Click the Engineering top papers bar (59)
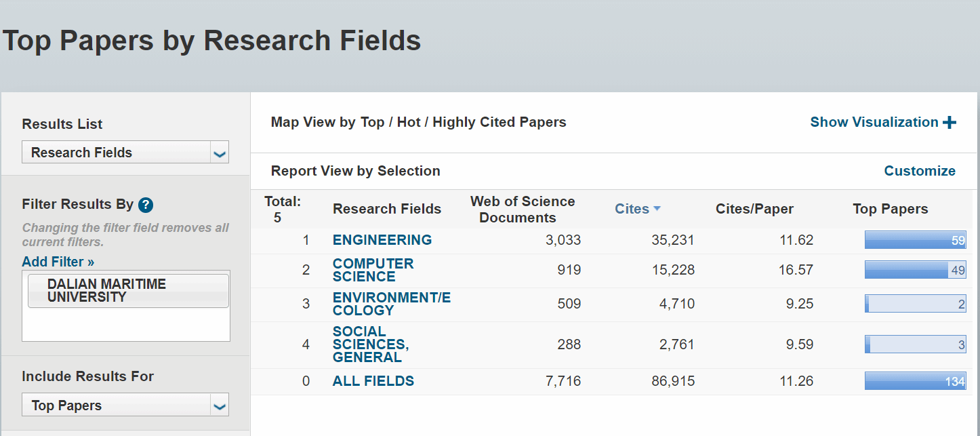Screen dimensions: 980x436 coord(915,240)
